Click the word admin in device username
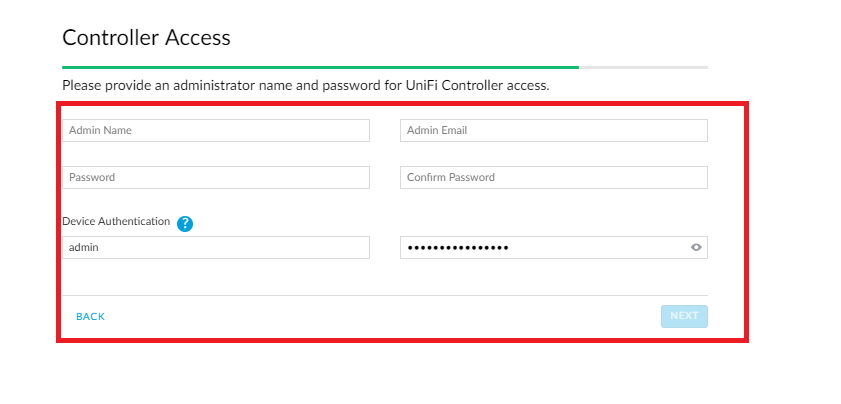 84,247
